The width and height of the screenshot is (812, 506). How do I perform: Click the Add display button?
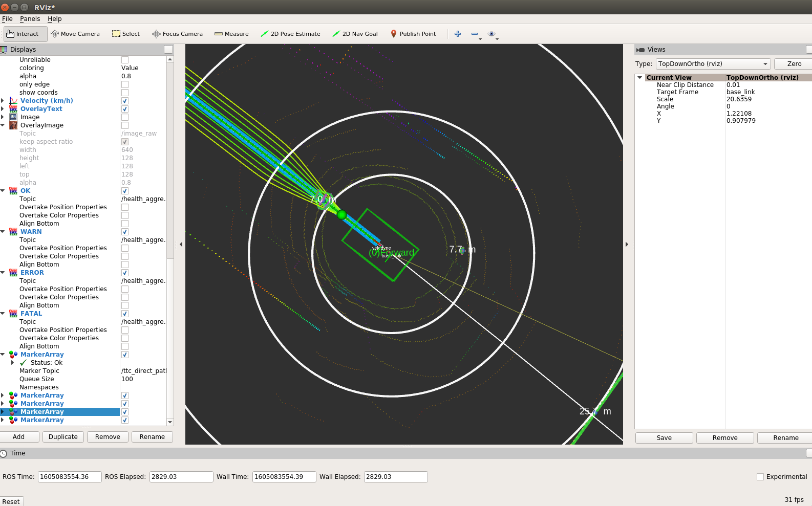click(19, 437)
